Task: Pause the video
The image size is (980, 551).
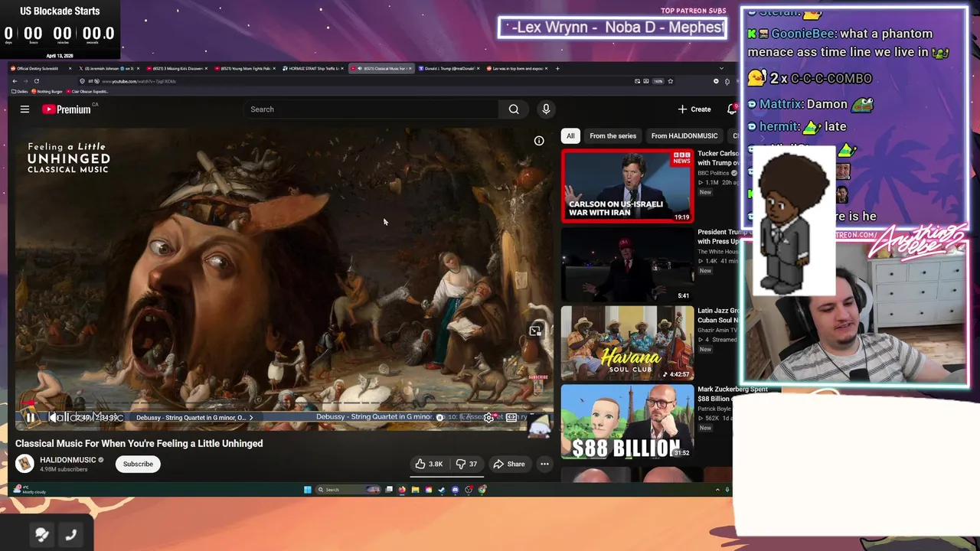Action: (x=30, y=418)
